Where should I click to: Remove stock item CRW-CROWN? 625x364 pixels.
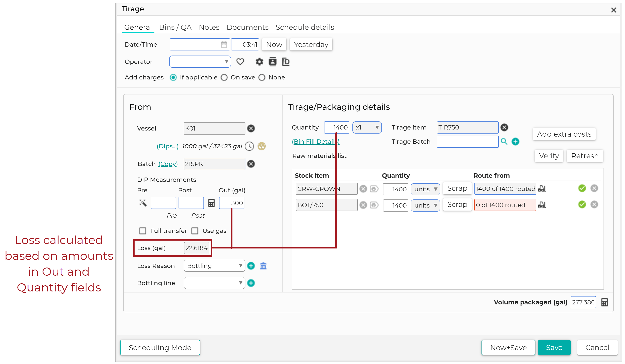tap(363, 189)
